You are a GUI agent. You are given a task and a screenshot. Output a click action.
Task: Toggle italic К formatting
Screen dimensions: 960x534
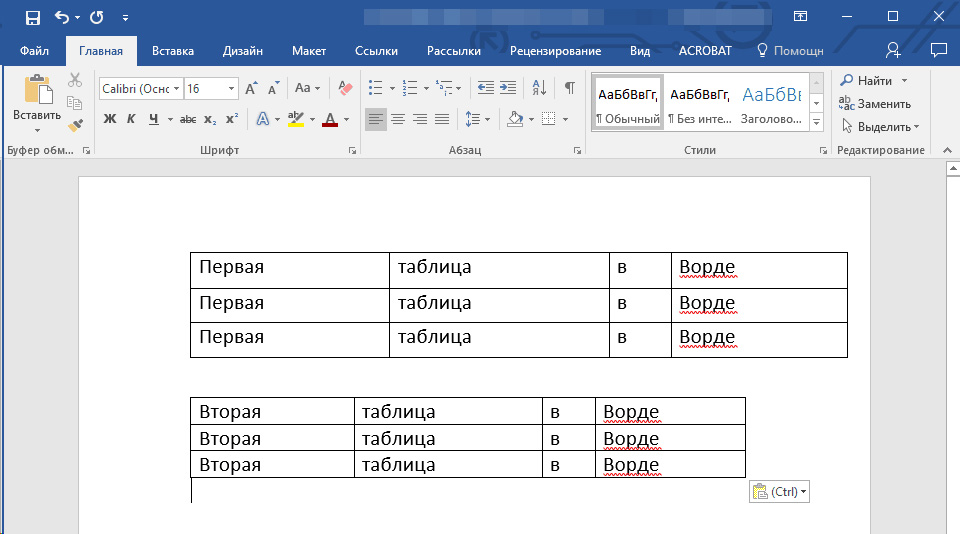click(x=131, y=119)
